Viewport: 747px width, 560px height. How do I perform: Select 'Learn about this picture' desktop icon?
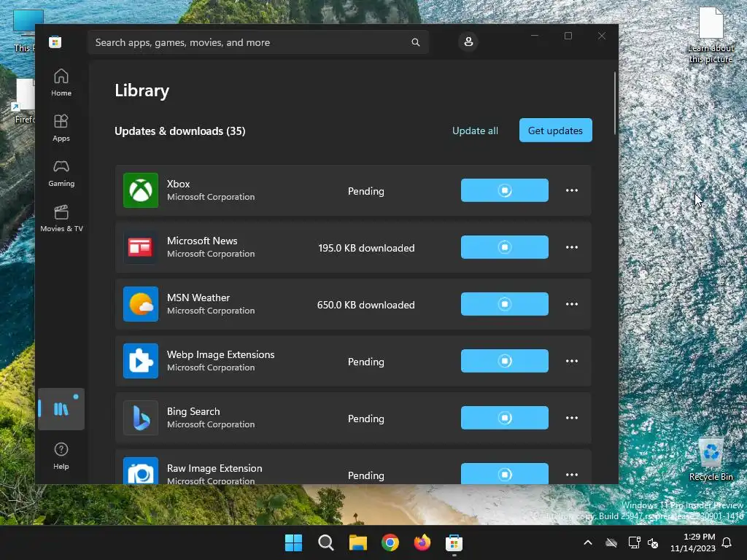coord(711,35)
